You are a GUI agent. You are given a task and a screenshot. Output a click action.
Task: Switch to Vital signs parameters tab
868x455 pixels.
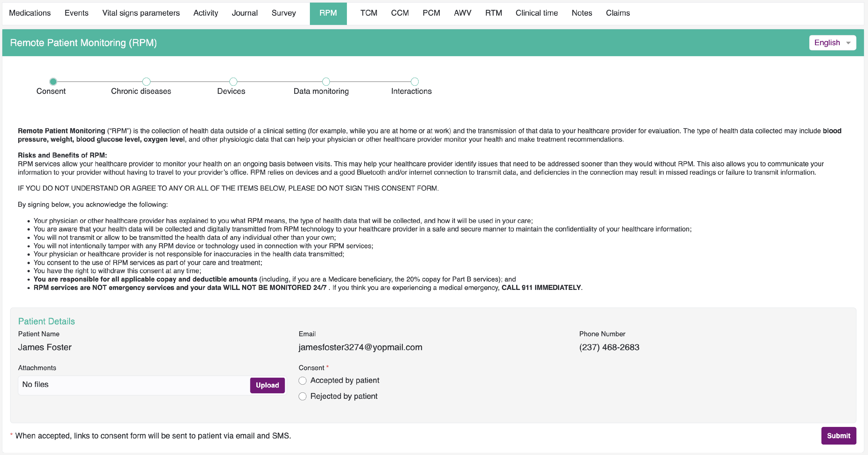(141, 13)
